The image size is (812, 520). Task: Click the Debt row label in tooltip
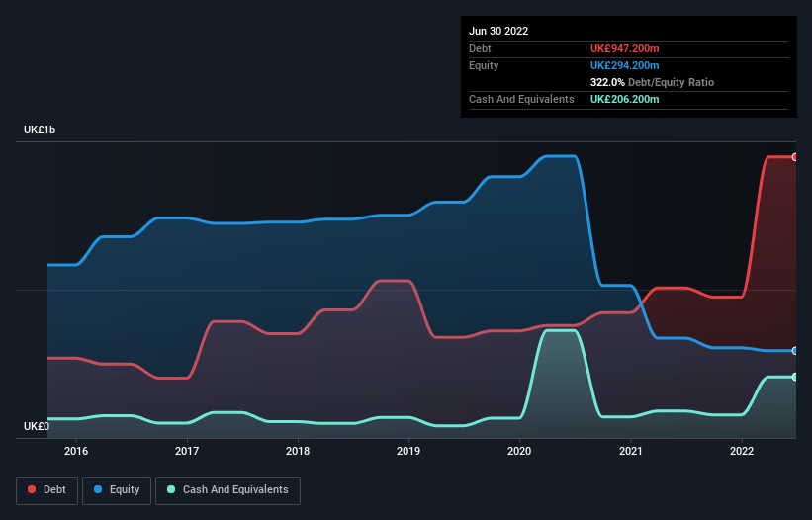[x=480, y=48]
